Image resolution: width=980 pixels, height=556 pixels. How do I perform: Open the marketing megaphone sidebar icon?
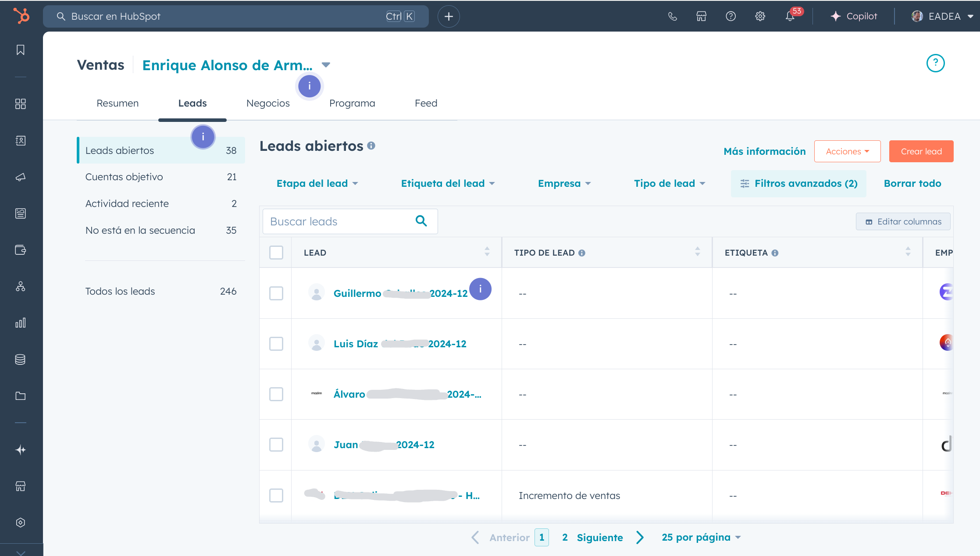coord(21,177)
